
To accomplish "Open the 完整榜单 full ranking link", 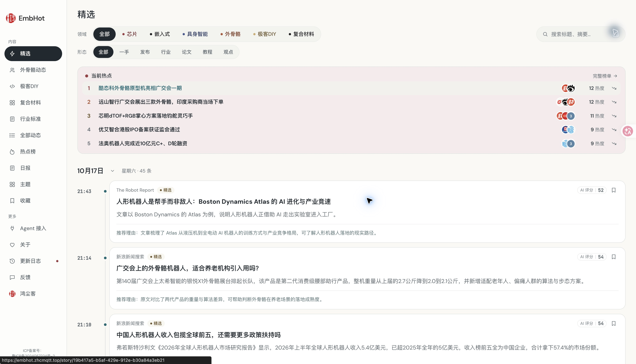I will (605, 76).
